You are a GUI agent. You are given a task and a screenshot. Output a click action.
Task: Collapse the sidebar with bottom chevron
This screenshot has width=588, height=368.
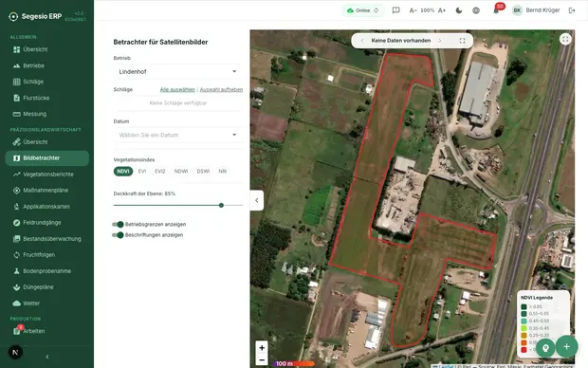(x=47, y=357)
